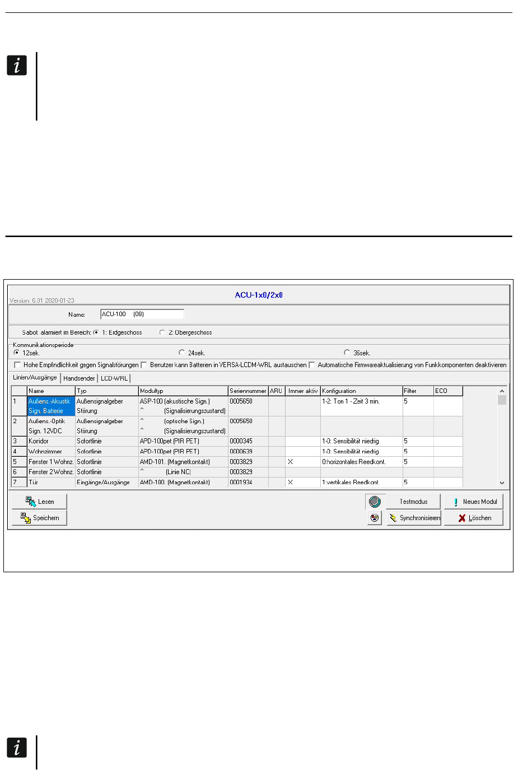The image size is (532, 783).
Task: Switch to the Handsender tab
Action: point(79,378)
